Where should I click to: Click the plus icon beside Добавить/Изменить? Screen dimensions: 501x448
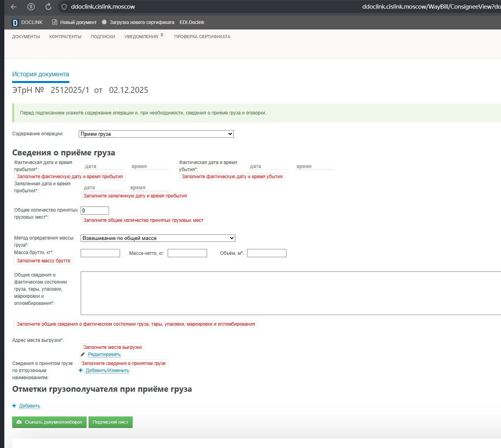point(81,371)
